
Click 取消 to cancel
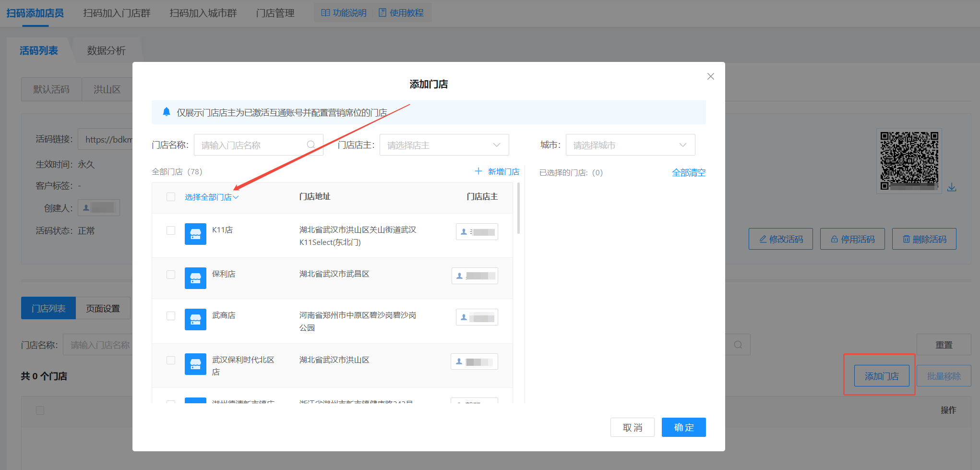[x=633, y=427]
